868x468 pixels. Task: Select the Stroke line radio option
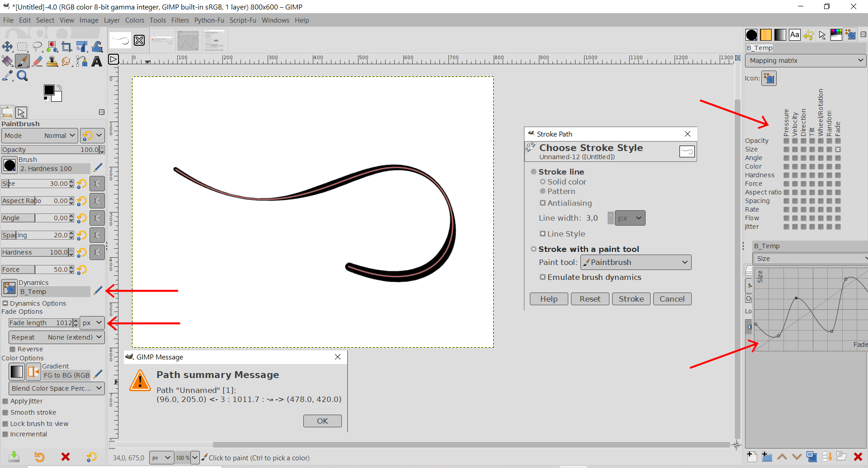coord(534,172)
